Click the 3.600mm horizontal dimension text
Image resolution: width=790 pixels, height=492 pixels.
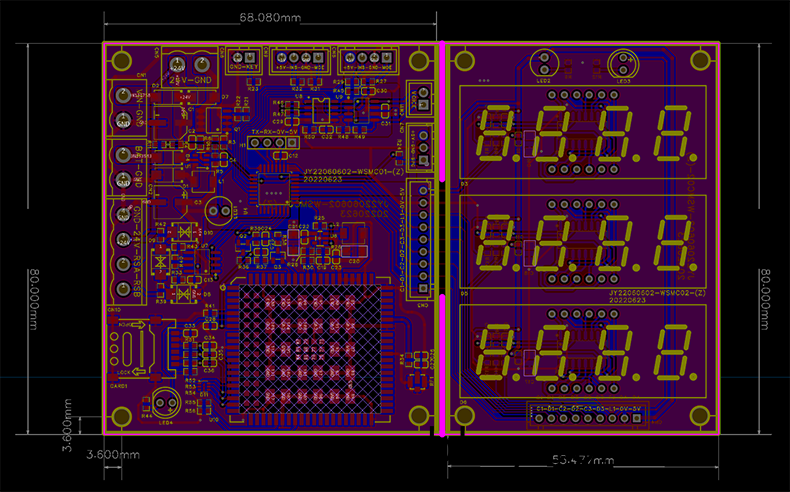112,454
